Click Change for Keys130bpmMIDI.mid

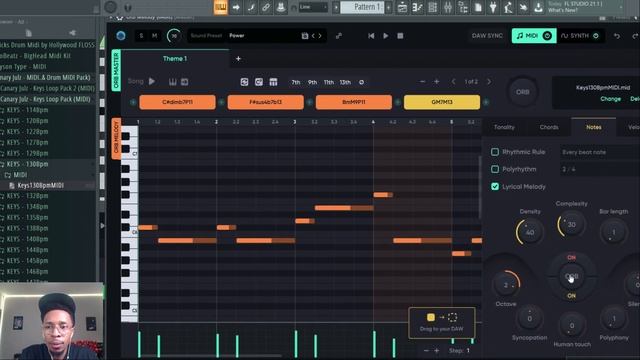pos(611,99)
